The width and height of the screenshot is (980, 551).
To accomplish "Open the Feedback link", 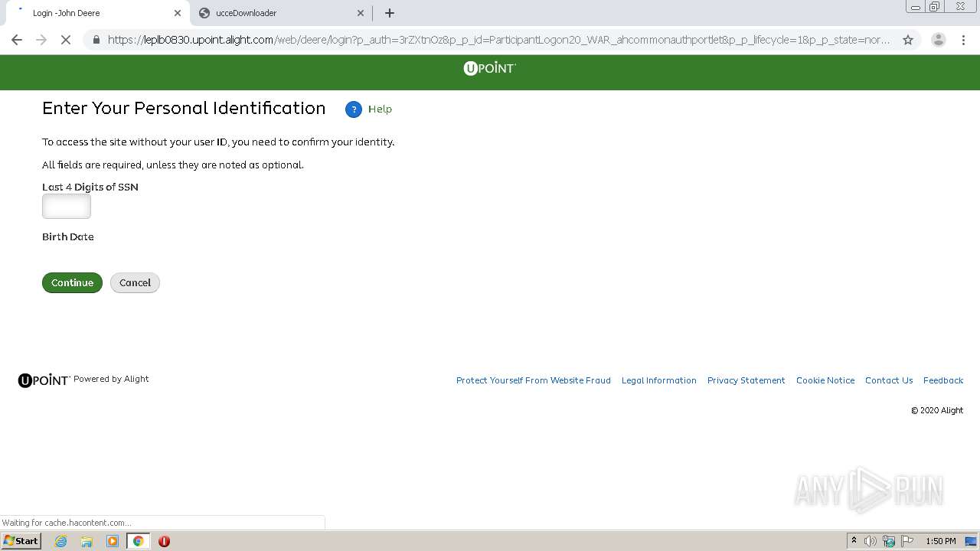I will tap(943, 380).
